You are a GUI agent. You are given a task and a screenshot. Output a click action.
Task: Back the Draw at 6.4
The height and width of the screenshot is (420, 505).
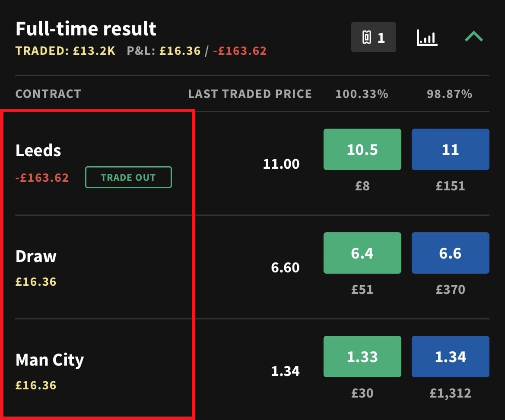362,253
